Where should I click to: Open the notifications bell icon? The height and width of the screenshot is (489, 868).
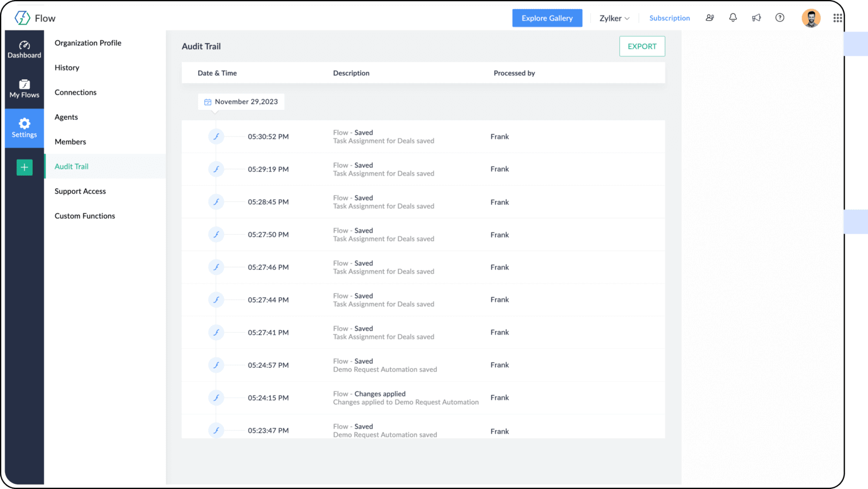[x=733, y=18]
